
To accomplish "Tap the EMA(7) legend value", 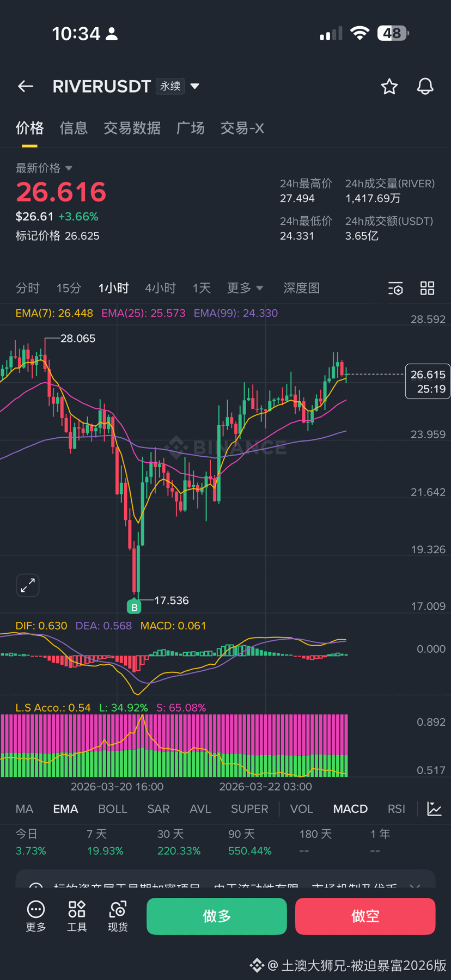I will [54, 313].
